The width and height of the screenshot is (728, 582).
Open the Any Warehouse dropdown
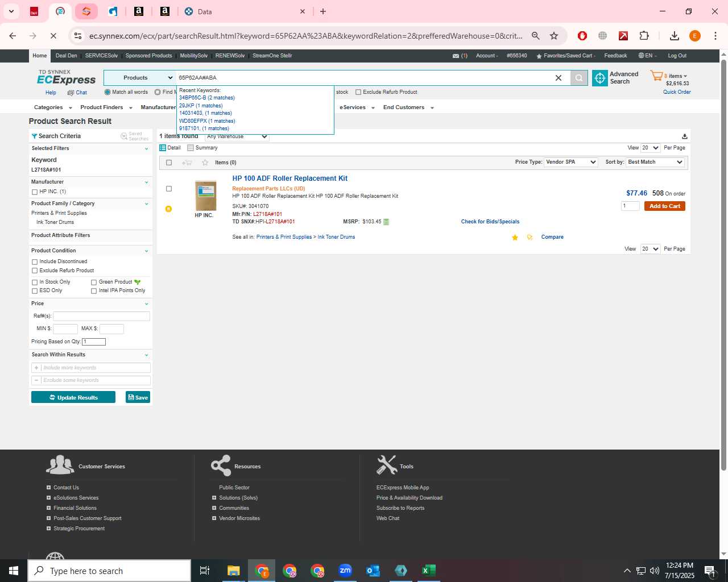tap(236, 136)
